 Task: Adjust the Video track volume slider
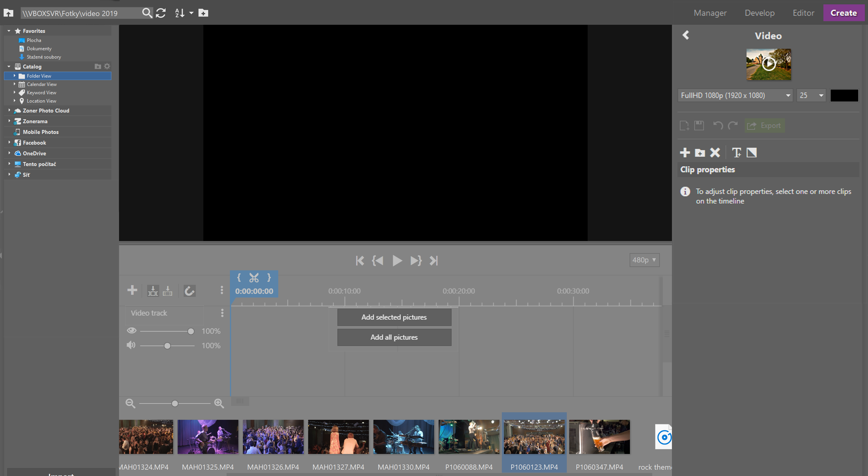[x=167, y=346]
